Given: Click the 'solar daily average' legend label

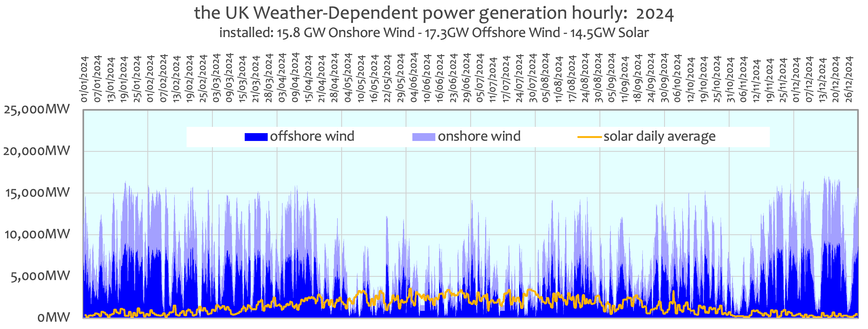Looking at the screenshot, I should coord(660,137).
